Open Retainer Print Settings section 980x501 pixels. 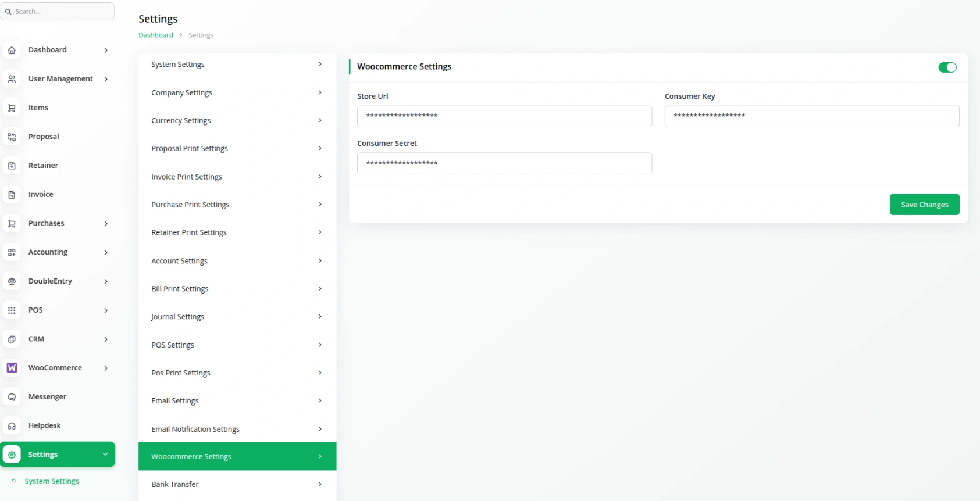click(x=237, y=232)
